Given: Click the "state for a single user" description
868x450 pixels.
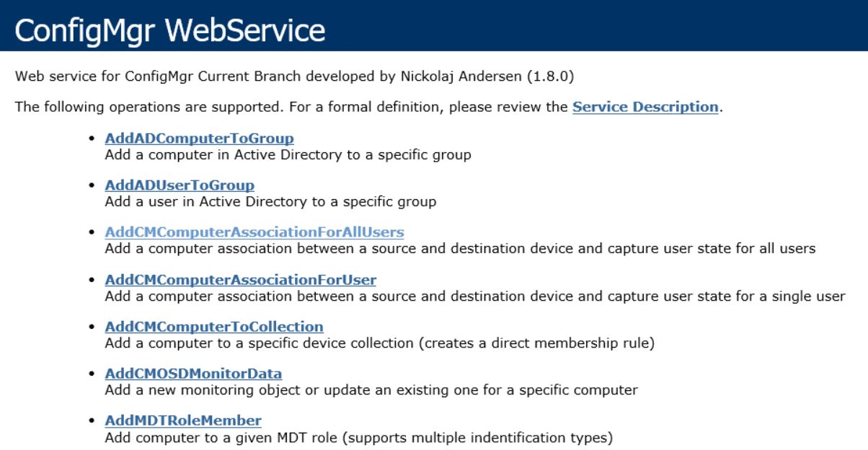Looking at the screenshot, I should coord(474,296).
